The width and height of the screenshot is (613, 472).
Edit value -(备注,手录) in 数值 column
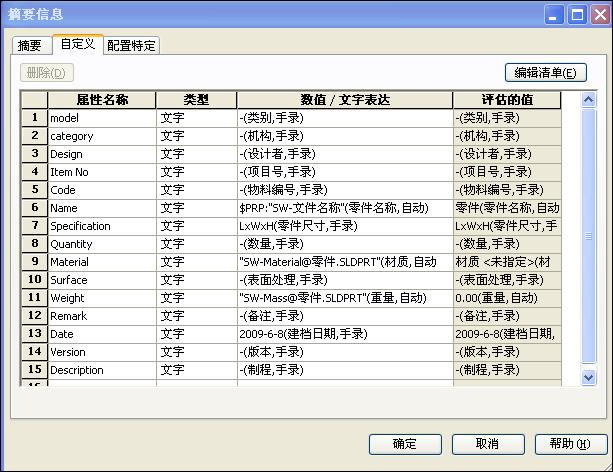345,316
